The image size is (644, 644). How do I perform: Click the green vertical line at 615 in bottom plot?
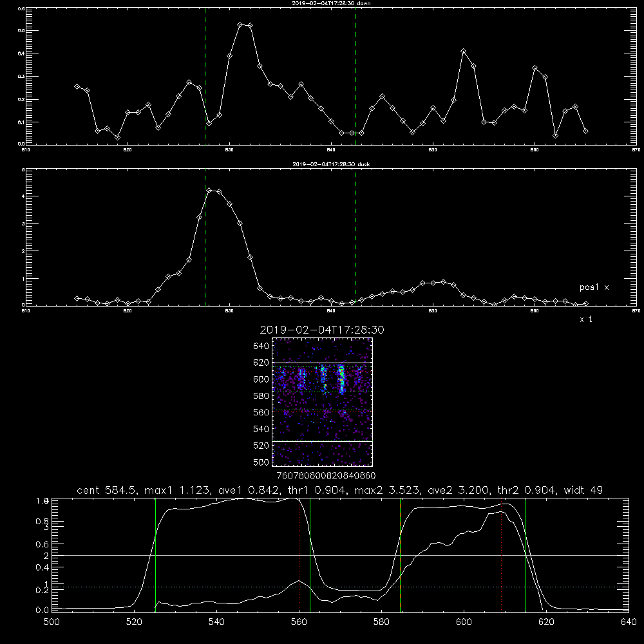click(x=526, y=555)
